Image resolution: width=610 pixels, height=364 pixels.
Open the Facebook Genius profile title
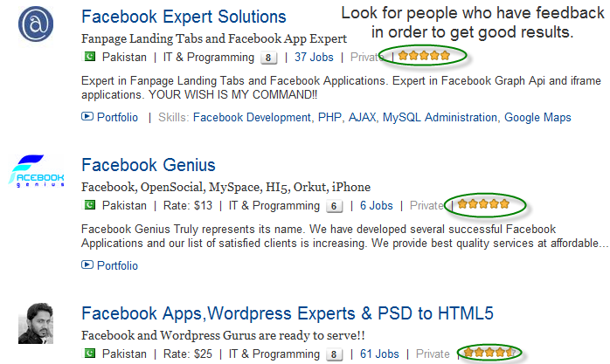149,165
